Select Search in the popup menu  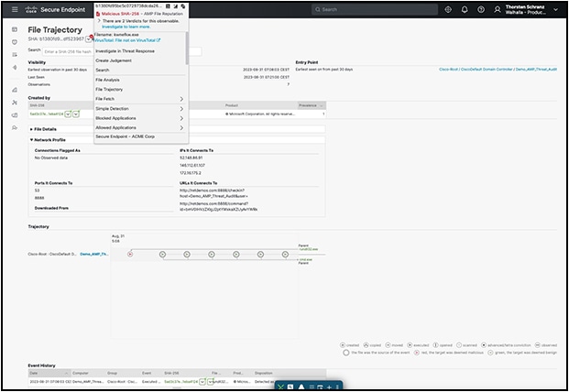[x=103, y=70]
